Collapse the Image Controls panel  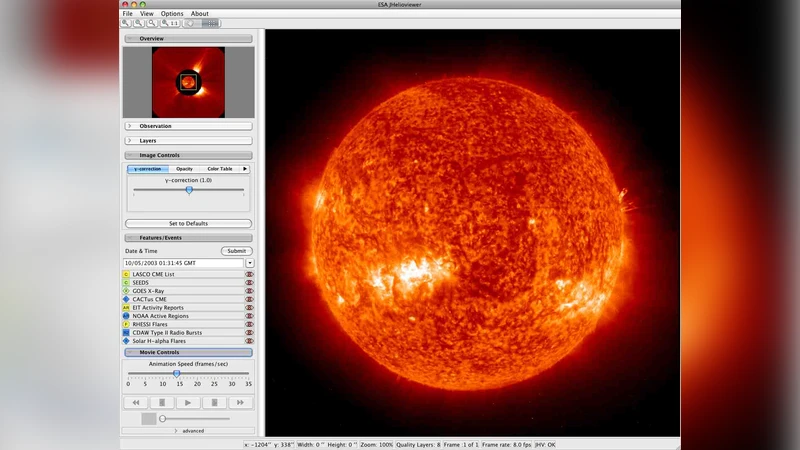click(188, 155)
